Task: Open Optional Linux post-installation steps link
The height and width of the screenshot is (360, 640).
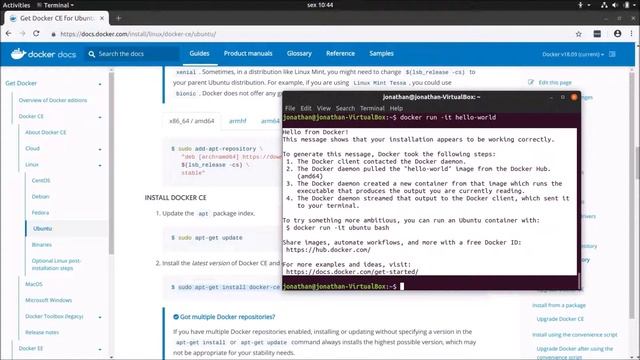Action: tap(56, 264)
